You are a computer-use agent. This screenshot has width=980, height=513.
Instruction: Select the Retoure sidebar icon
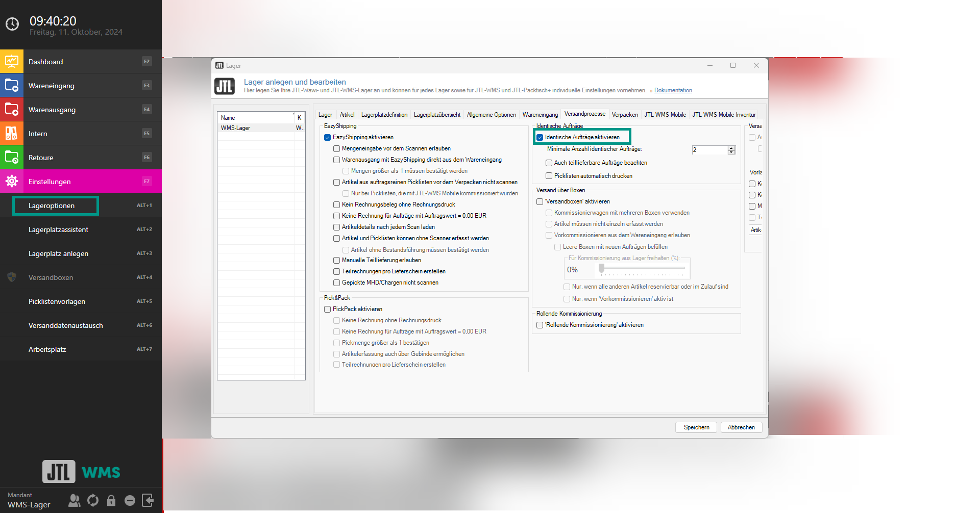(x=12, y=158)
